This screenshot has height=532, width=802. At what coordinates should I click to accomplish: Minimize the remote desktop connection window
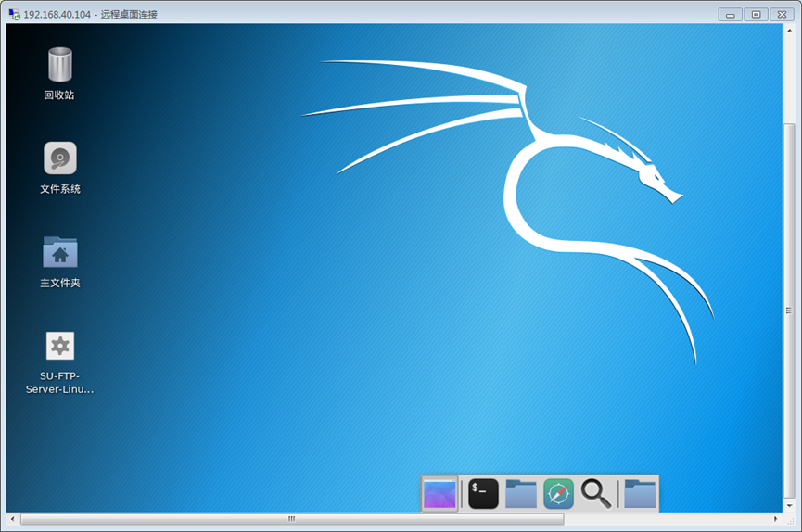731,15
